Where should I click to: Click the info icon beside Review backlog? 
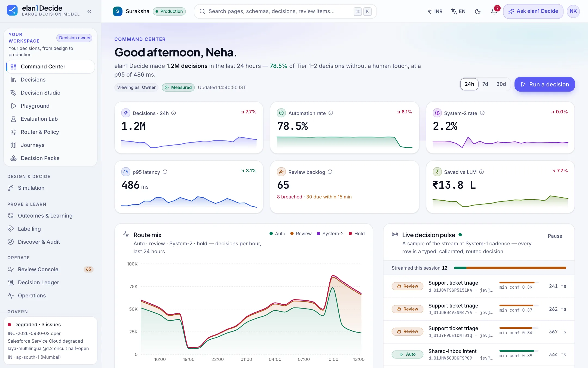330,172
